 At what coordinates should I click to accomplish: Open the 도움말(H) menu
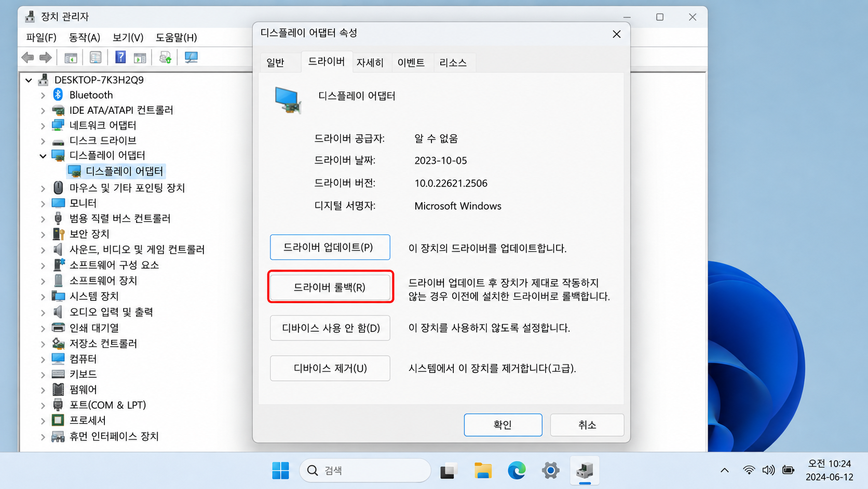[x=176, y=37]
